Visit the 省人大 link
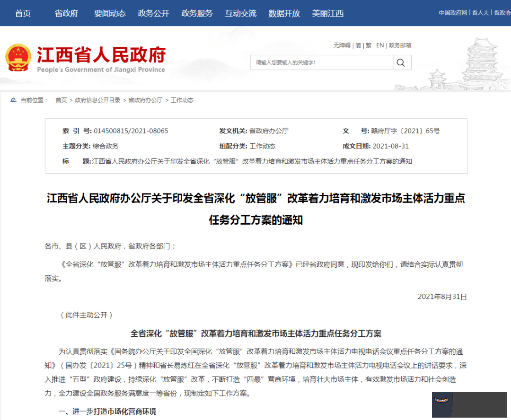Viewport: 511px width, 420px height. pos(480,13)
